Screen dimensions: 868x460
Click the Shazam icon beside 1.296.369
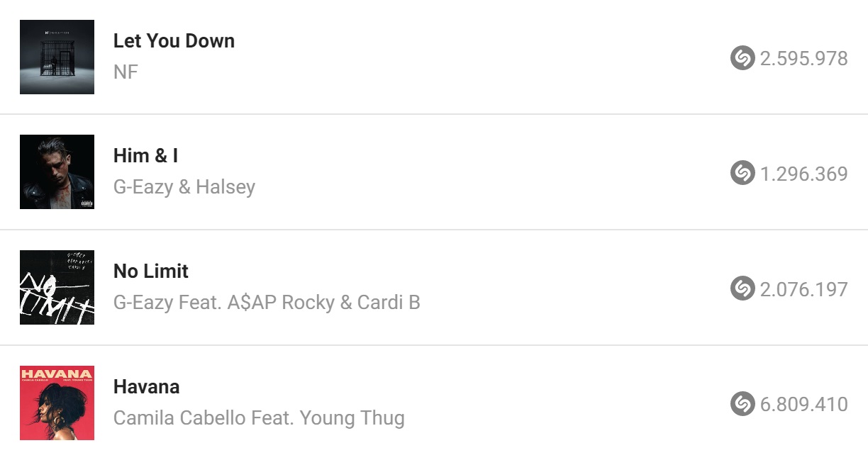coord(742,173)
